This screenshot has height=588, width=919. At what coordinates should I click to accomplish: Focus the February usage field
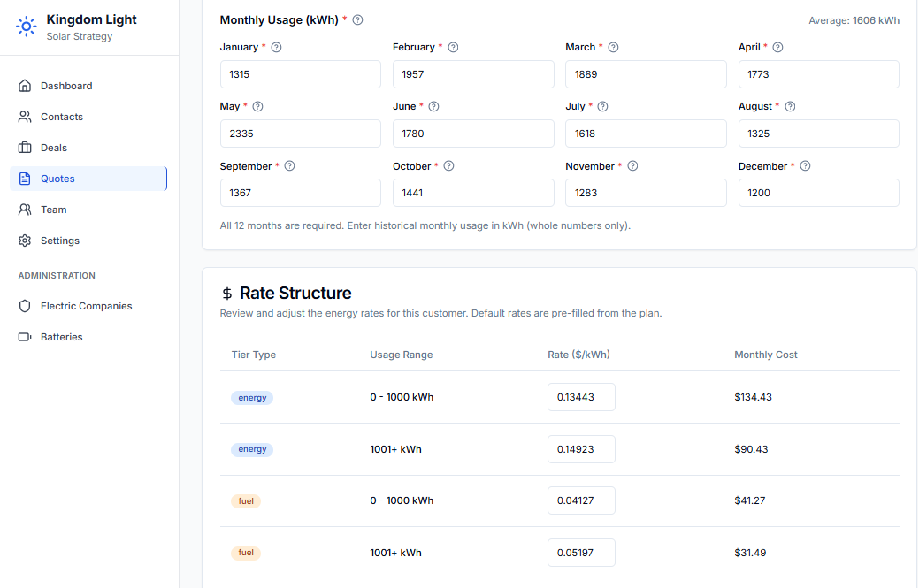pyautogui.click(x=473, y=74)
